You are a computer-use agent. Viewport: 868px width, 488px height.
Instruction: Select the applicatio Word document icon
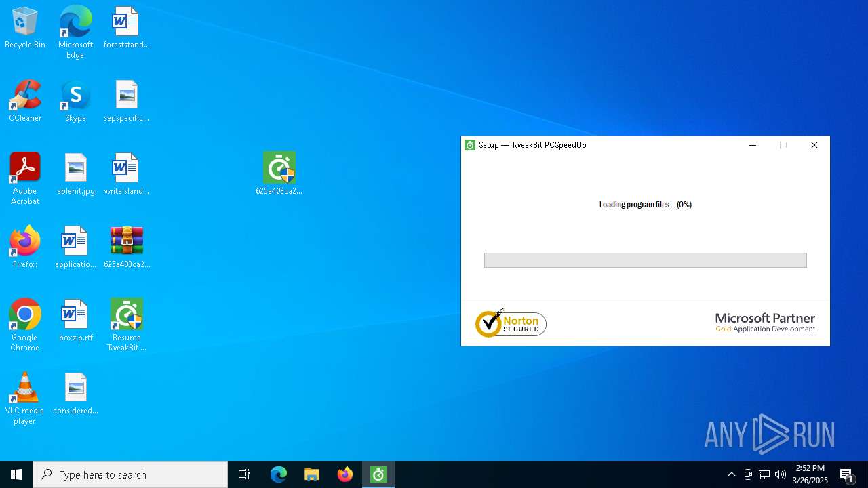tap(75, 248)
